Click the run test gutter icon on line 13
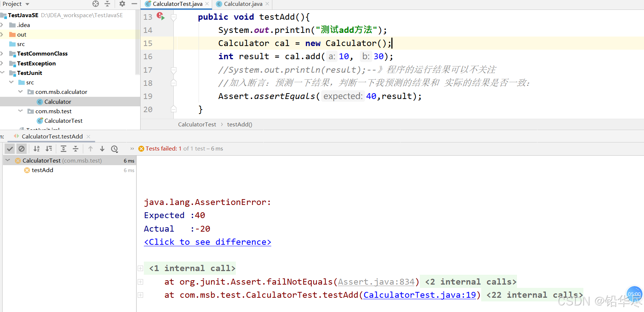 [x=161, y=16]
